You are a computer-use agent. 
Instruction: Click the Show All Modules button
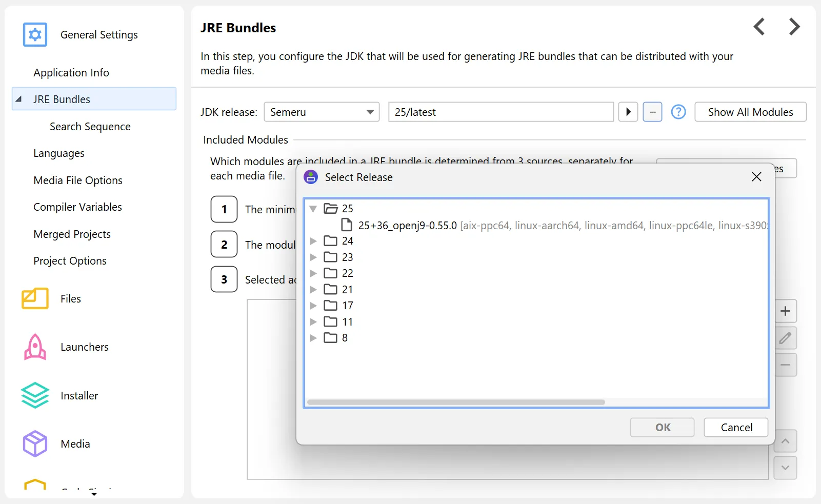pyautogui.click(x=750, y=112)
